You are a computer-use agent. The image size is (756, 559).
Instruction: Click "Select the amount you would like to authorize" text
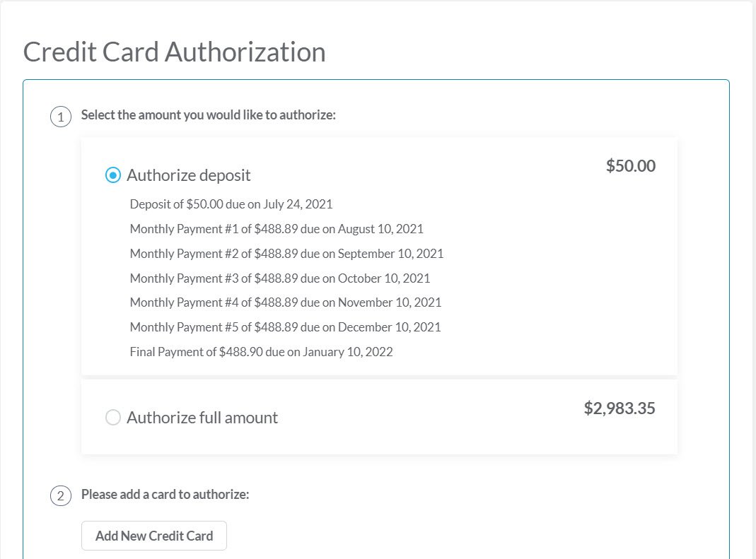pos(208,114)
